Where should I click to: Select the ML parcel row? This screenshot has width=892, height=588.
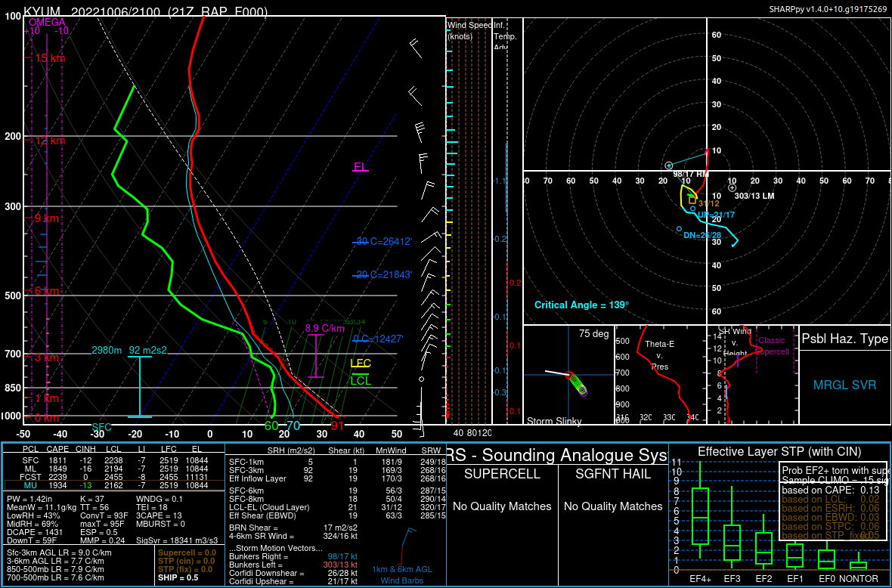pos(113,469)
